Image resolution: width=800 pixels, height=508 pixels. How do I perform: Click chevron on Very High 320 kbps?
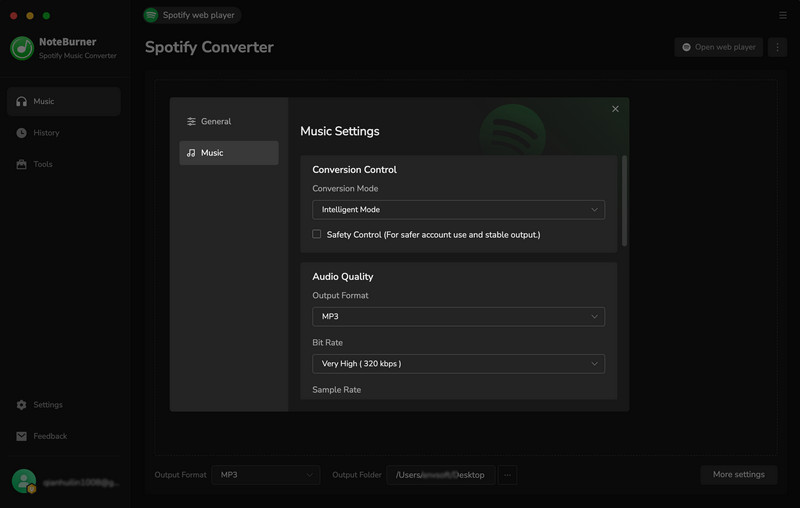(594, 364)
